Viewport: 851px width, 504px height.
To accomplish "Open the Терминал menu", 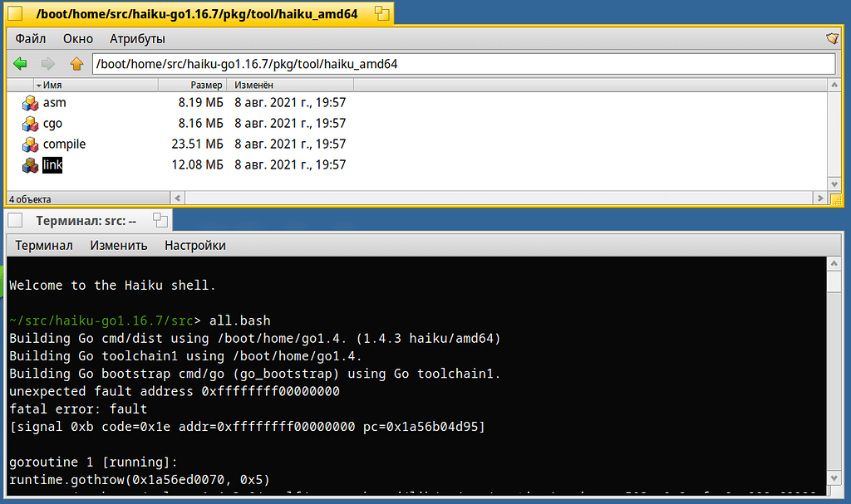I will point(44,245).
